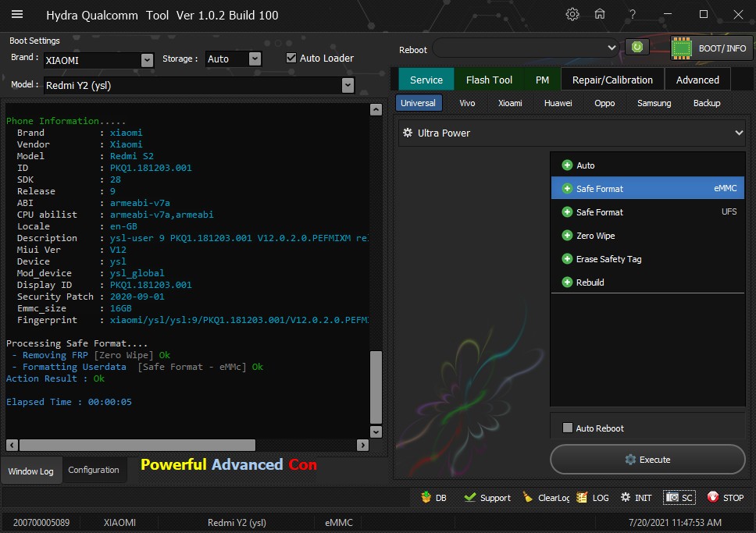Viewport: 756px width, 533px height.
Task: Switch to the Window Log tab
Action: click(31, 471)
